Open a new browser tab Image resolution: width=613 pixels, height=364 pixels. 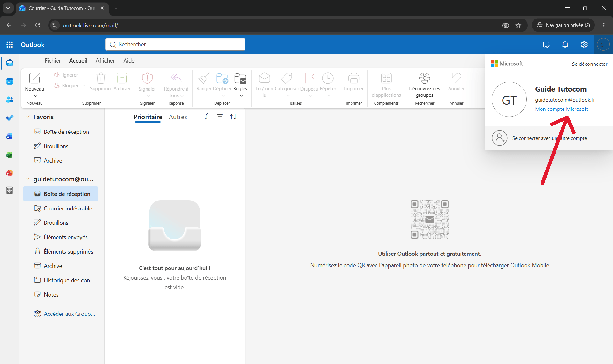coord(117,8)
